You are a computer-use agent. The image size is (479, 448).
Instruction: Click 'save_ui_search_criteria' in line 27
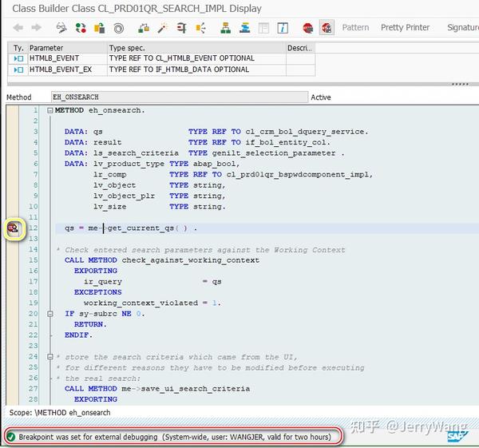coord(196,389)
